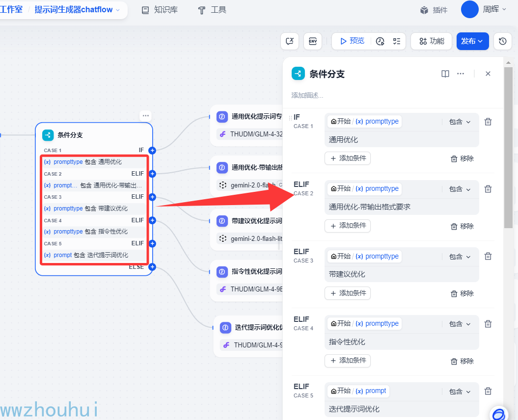Edit CASE 2 value 通用优化-带输出格式要求
This screenshot has width=518, height=420.
click(x=402, y=207)
